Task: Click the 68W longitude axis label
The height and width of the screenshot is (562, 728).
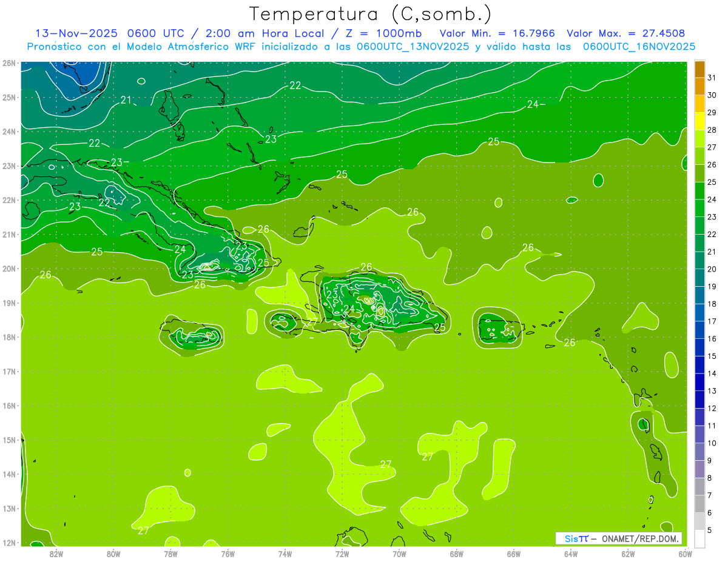Action: click(x=456, y=554)
